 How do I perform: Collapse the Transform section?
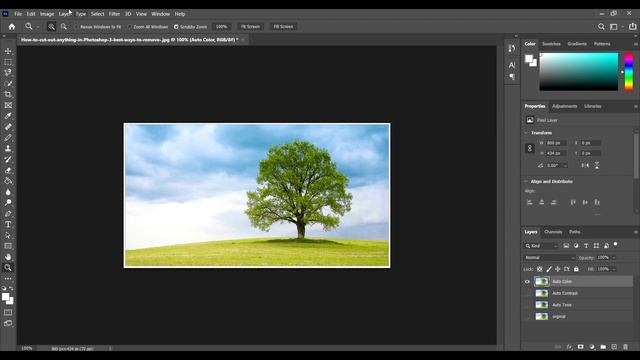pyautogui.click(x=526, y=133)
